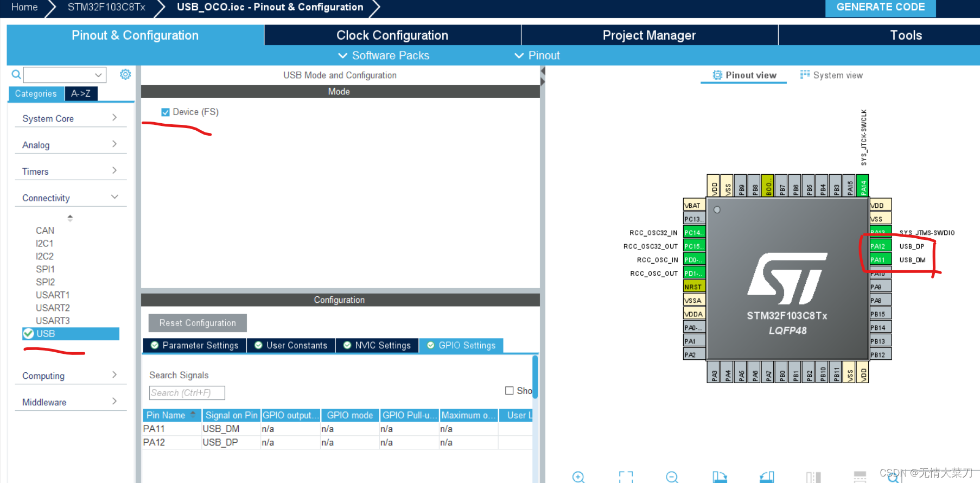Click the PD1 oscillator output pin

(x=694, y=273)
